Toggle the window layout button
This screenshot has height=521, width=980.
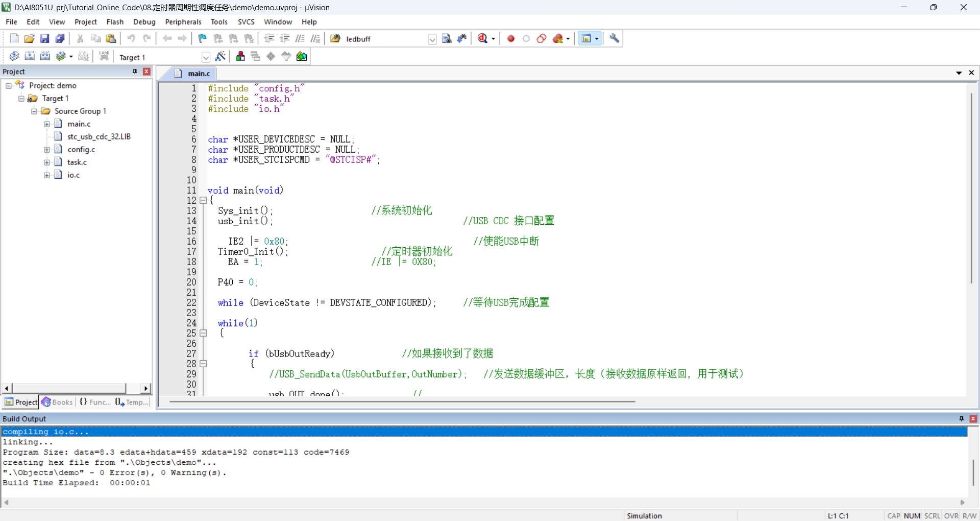pyautogui.click(x=586, y=38)
